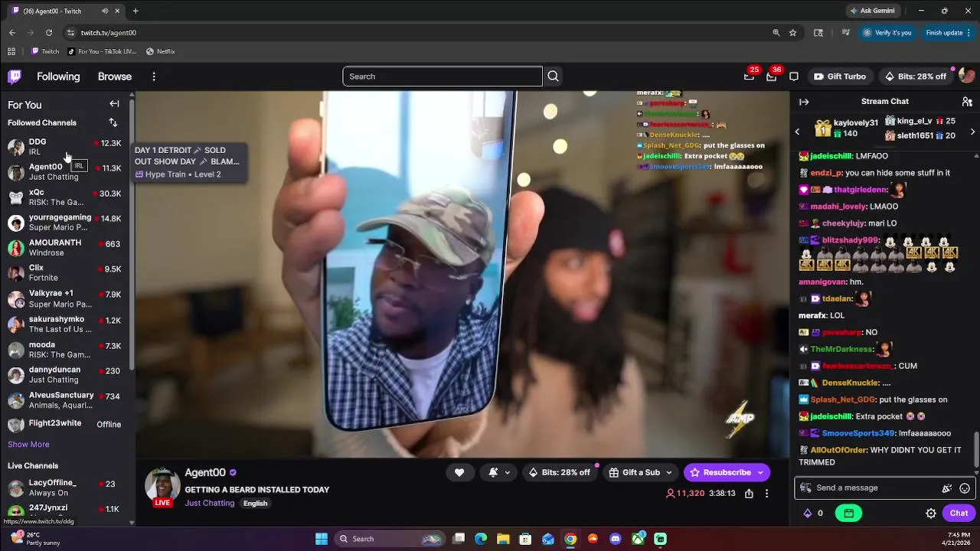Click chat identity badge icon left of input
The width and height of the screenshot is (980, 551).
[805, 488]
